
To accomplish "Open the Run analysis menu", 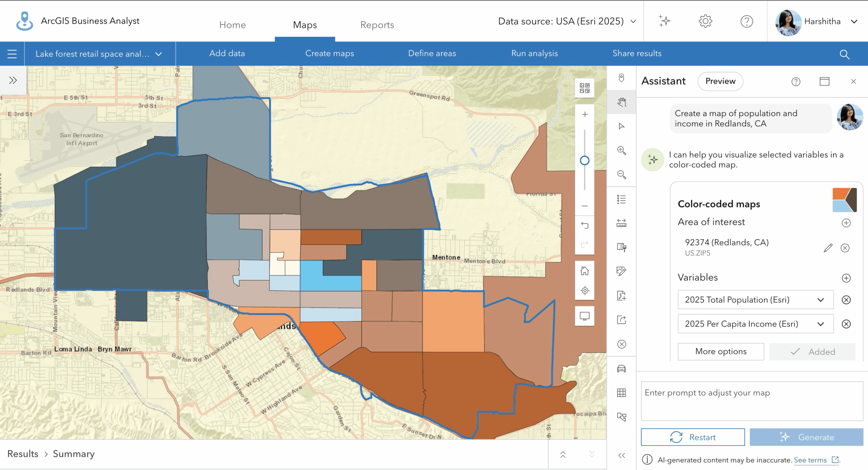I will 534,53.
